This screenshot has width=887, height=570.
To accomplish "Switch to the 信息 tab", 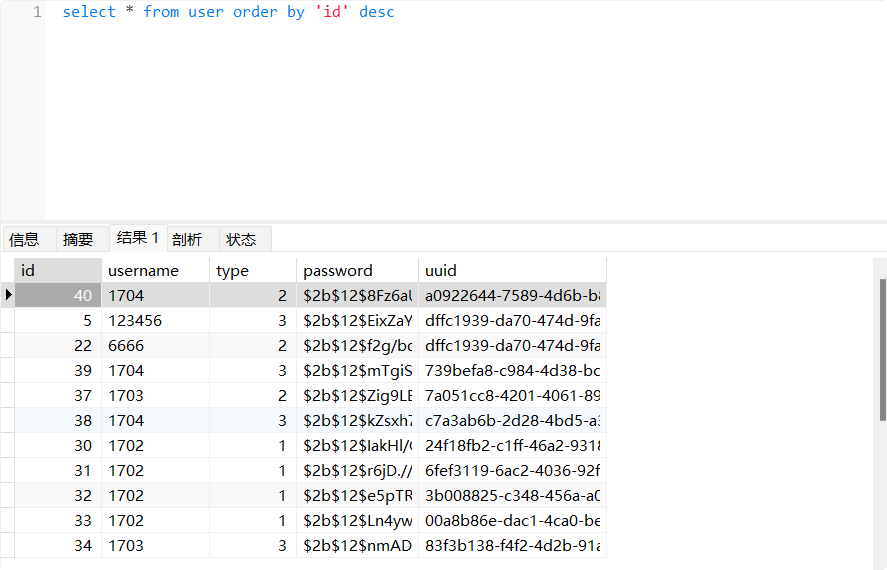I will [x=24, y=240].
